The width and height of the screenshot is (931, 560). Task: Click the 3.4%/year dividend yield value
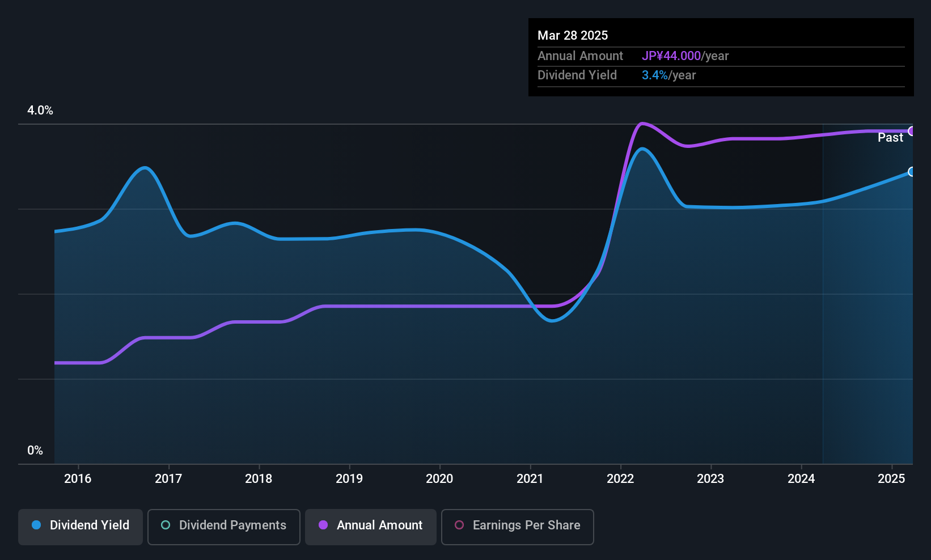tap(668, 75)
